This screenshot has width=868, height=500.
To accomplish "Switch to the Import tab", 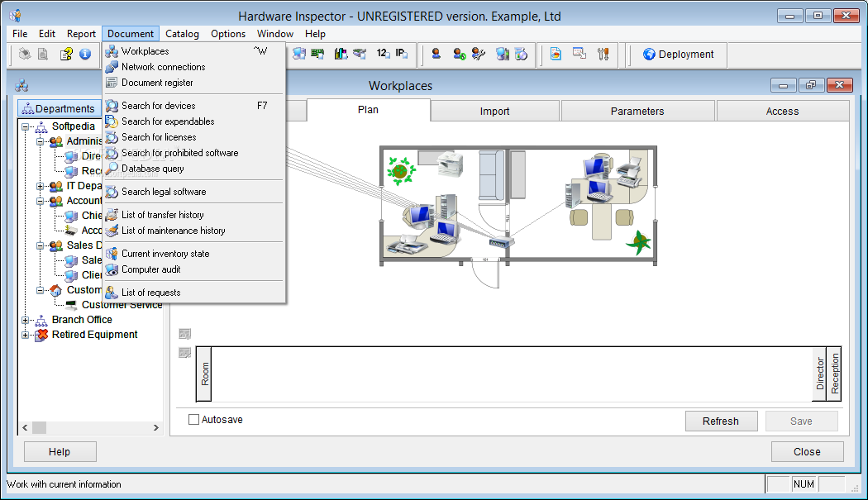I will tap(494, 112).
